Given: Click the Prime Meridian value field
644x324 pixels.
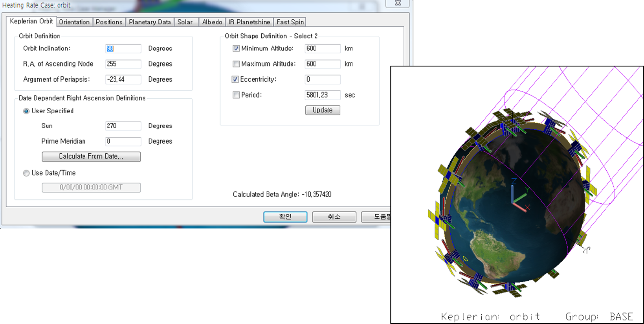Looking at the screenshot, I should pos(123,141).
